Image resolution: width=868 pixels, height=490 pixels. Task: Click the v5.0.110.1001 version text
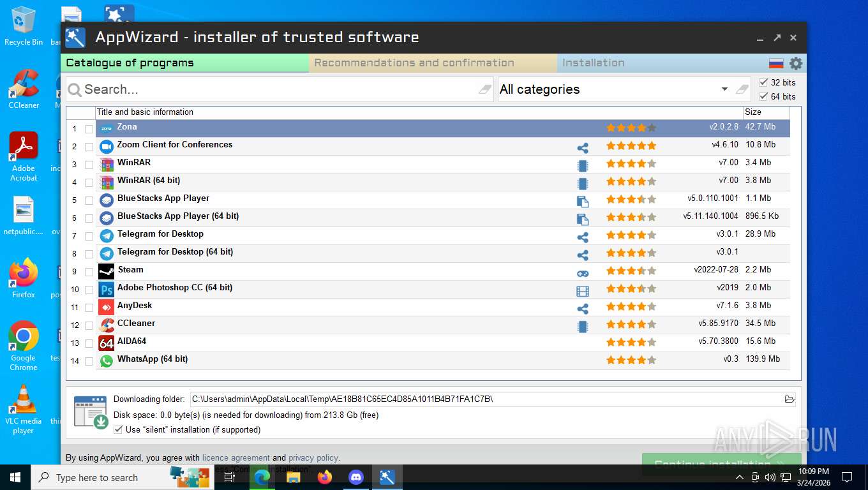coord(713,198)
